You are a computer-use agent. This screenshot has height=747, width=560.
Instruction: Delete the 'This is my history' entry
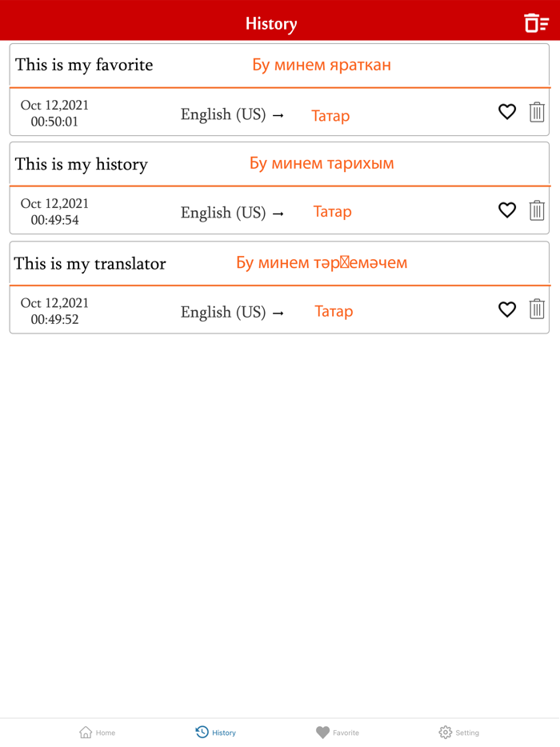click(x=536, y=210)
